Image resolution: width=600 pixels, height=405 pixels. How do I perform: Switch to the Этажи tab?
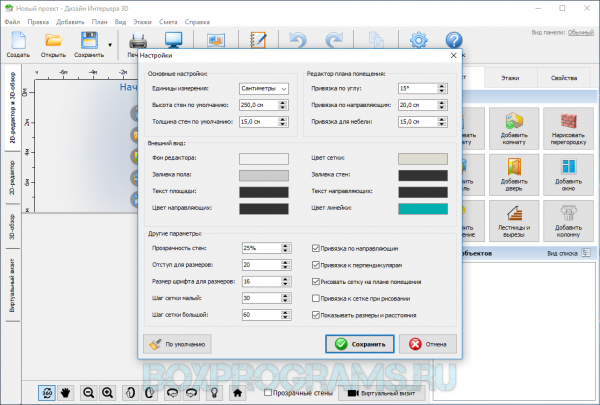pos(510,78)
